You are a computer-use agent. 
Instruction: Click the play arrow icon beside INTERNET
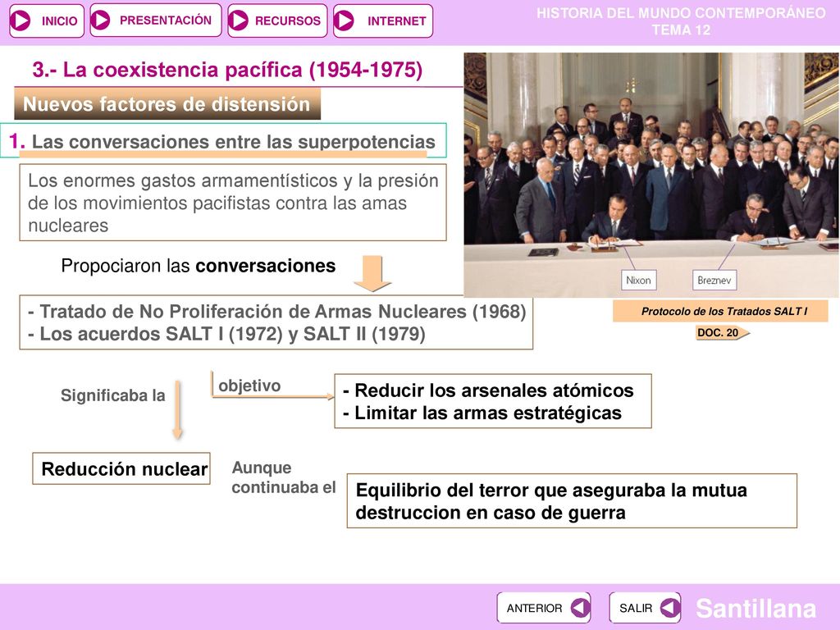344,21
